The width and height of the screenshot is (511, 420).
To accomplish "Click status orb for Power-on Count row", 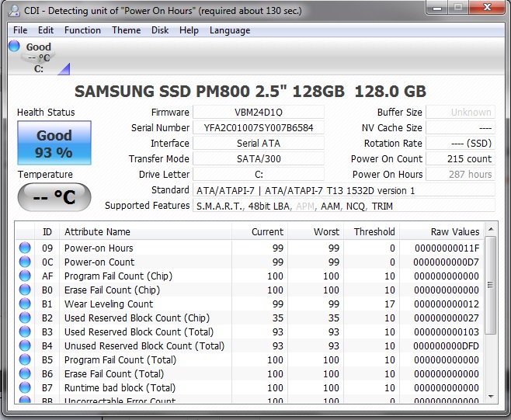I will coord(25,262).
